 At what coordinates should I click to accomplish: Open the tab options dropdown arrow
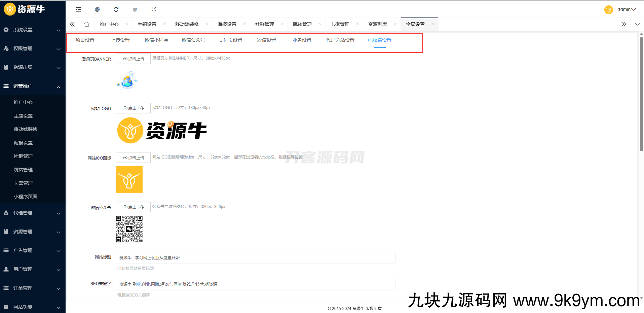637,24
